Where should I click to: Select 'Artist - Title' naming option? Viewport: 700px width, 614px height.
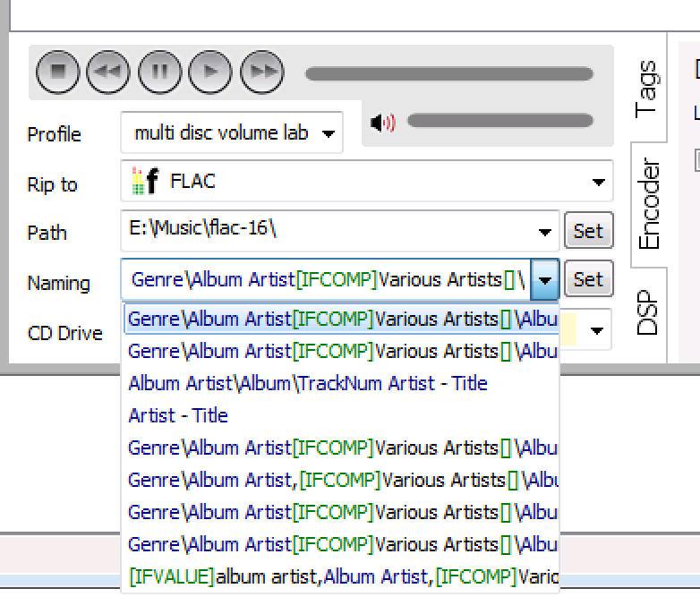[178, 415]
